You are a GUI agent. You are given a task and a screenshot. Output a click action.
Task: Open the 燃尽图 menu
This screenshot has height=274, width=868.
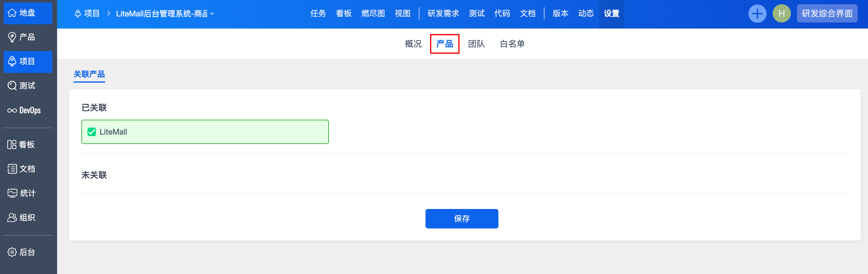[x=373, y=13]
